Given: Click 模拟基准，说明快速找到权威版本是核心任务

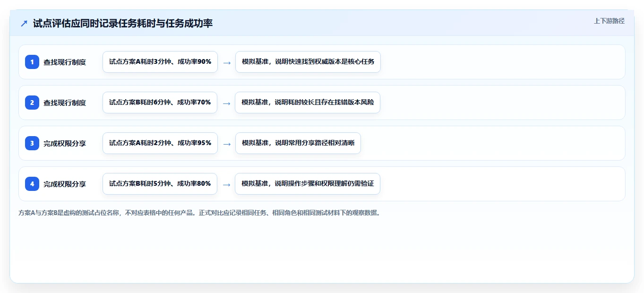Looking at the screenshot, I should (308, 62).
